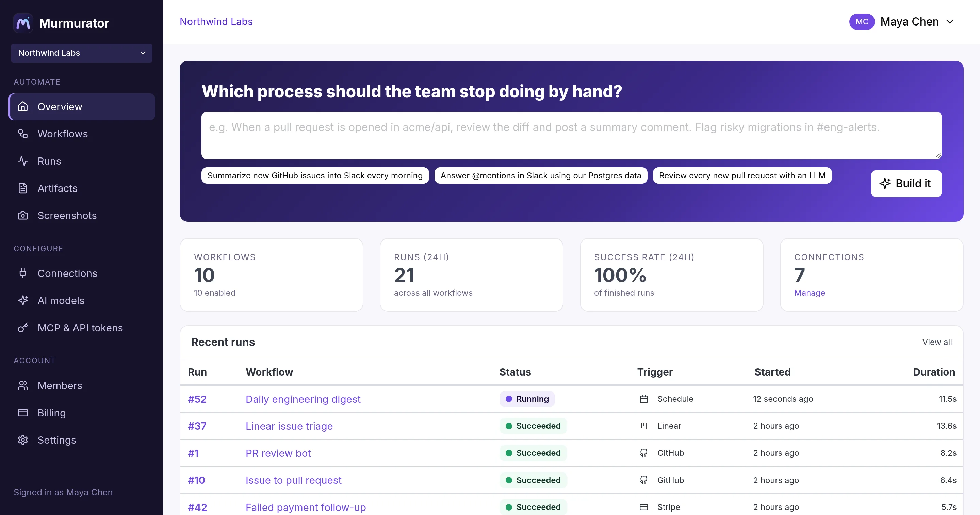Image resolution: width=980 pixels, height=515 pixels.
Task: Click the Workflows sidebar icon
Action: tap(23, 134)
